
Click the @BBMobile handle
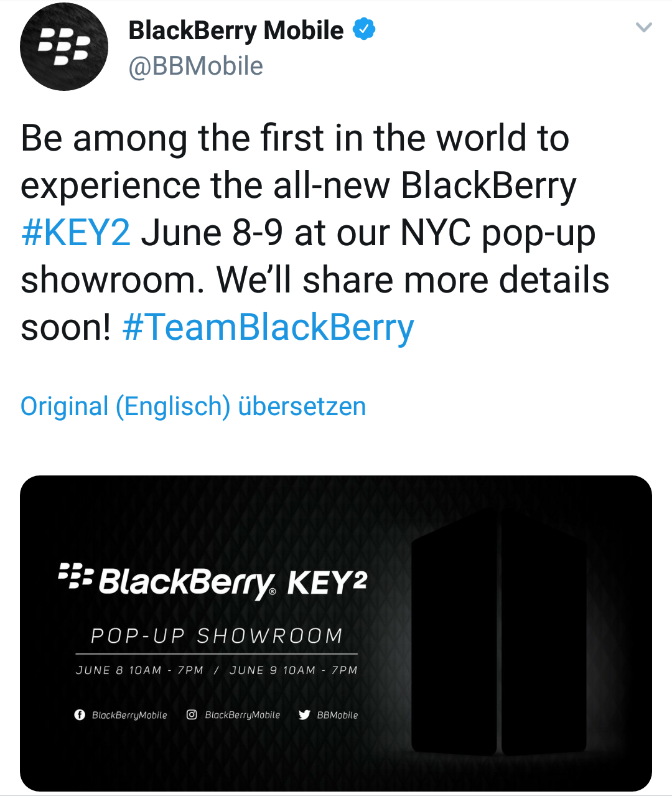195,66
